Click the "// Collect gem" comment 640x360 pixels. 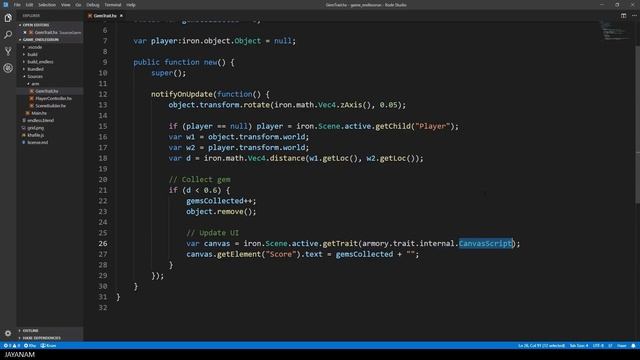pos(199,180)
